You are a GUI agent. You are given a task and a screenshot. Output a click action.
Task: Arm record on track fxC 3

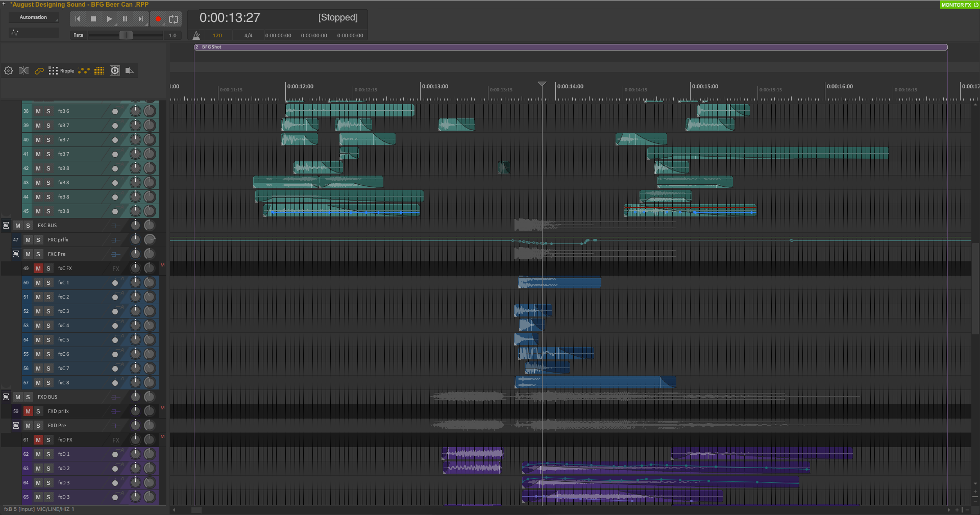pos(115,311)
